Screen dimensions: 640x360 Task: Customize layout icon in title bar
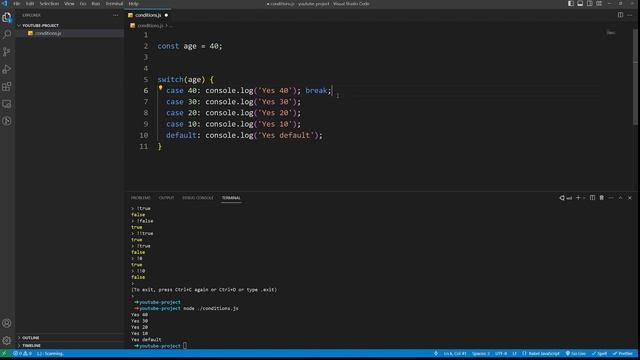(x=599, y=4)
